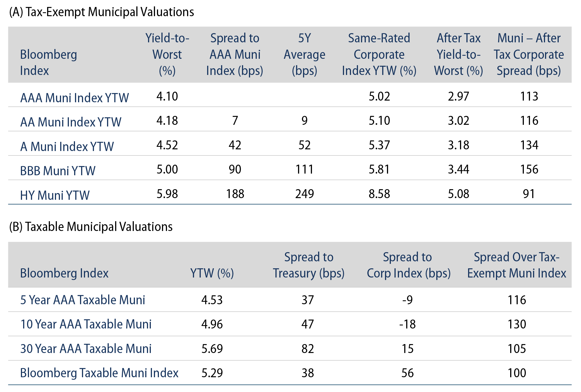This screenshot has height=392, width=581.
Task: Select the A Muni yield value 4.52
Action: (167, 145)
